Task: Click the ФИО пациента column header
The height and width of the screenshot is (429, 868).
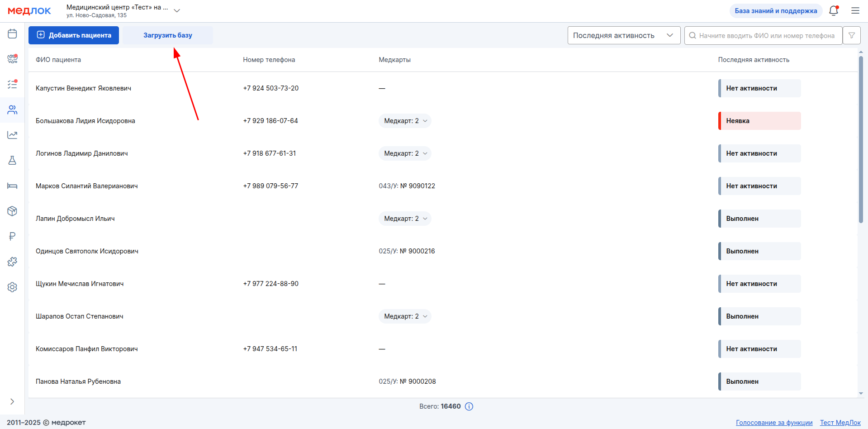Action: [58, 60]
